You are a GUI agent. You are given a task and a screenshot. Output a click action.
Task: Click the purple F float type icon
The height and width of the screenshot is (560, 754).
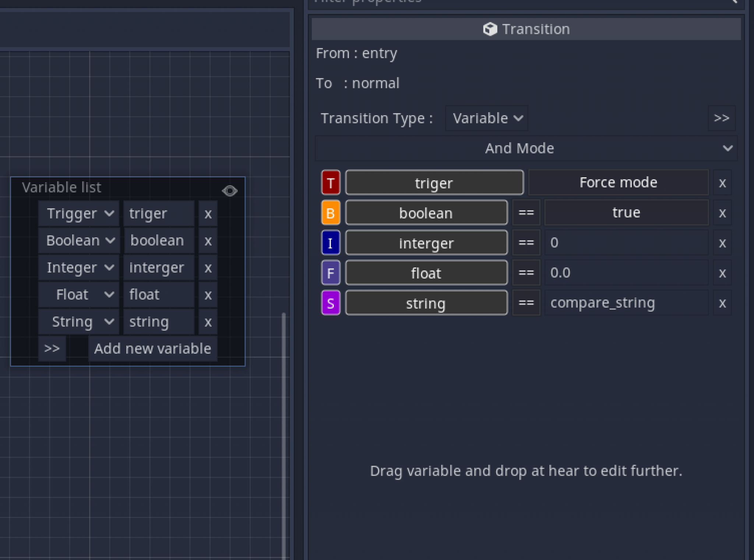[x=330, y=273]
